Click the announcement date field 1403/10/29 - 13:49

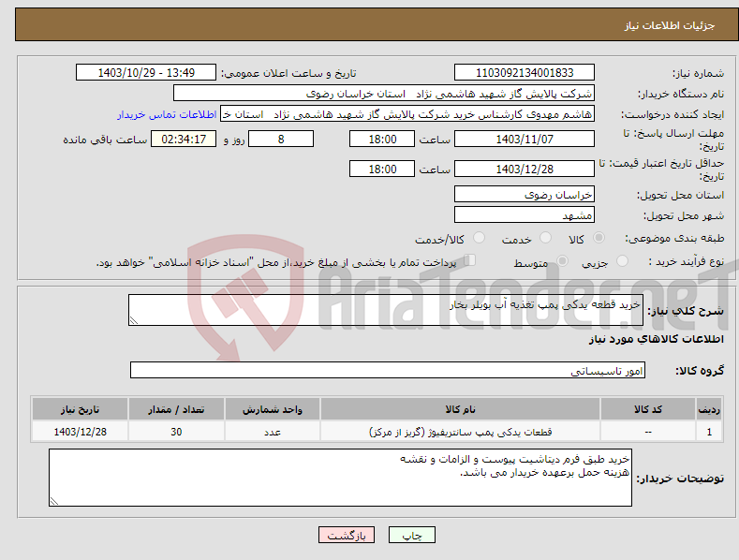146,73
